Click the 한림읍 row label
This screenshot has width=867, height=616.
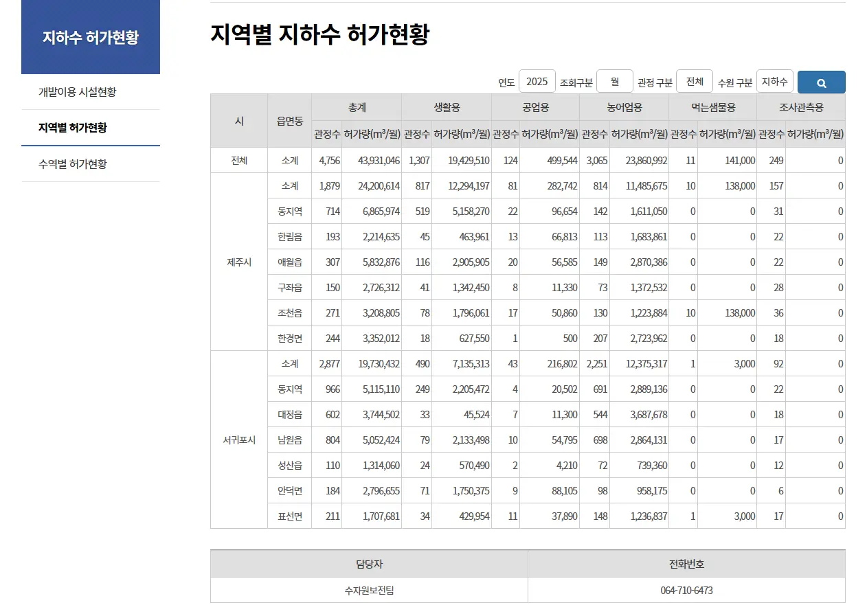pyautogui.click(x=290, y=237)
